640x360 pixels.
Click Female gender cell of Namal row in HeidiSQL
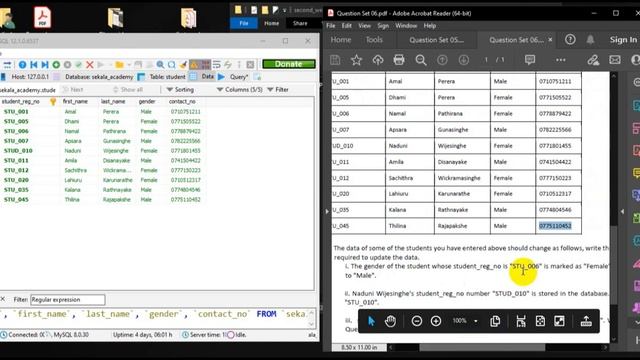pyautogui.click(x=149, y=131)
